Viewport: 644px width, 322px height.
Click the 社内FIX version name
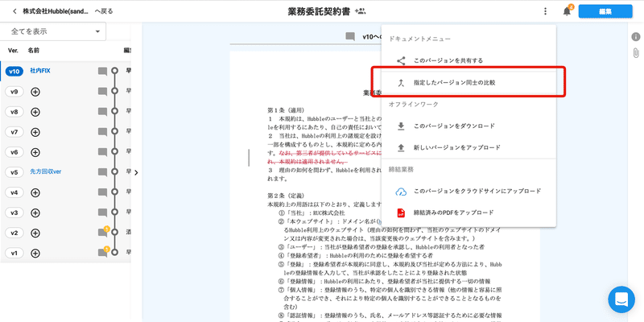[x=40, y=71]
